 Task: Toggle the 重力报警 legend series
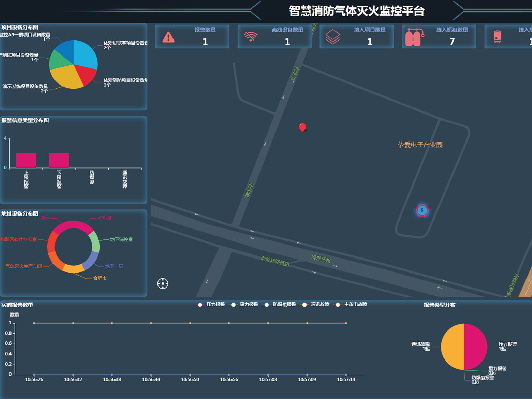[x=244, y=304]
